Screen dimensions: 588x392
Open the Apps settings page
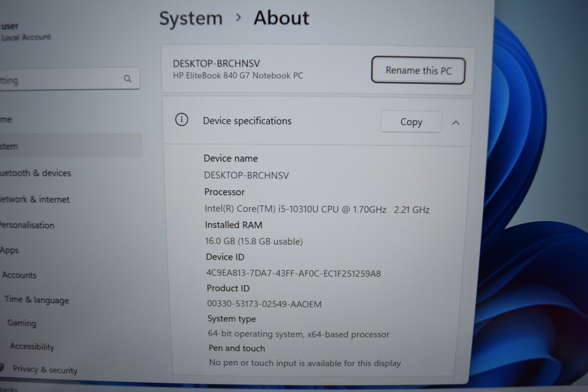pyautogui.click(x=9, y=250)
